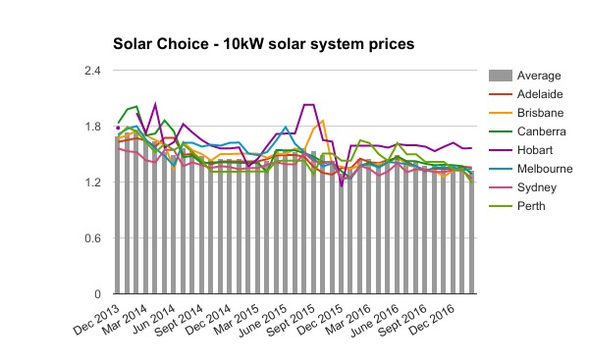
Task: Click the Dec 2013 x-axis label
Action: 96,319
